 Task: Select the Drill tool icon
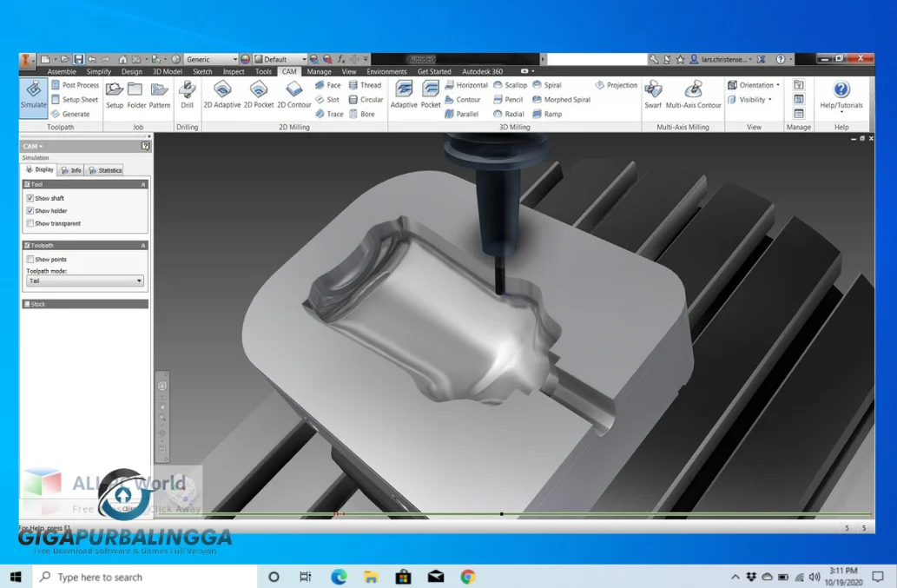[x=187, y=93]
